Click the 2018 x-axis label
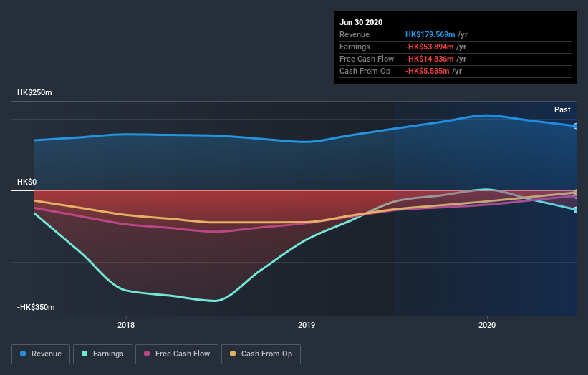This screenshot has height=375, width=588. (x=126, y=325)
